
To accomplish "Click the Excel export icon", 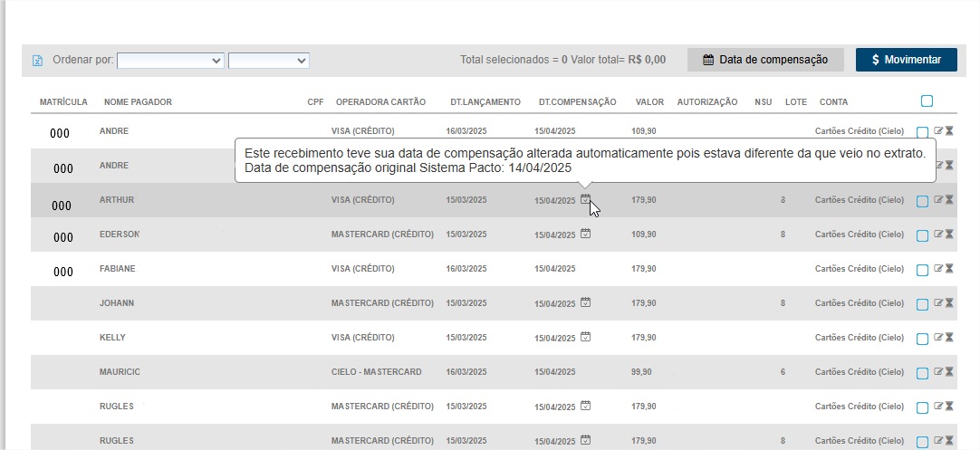I will 37,61.
